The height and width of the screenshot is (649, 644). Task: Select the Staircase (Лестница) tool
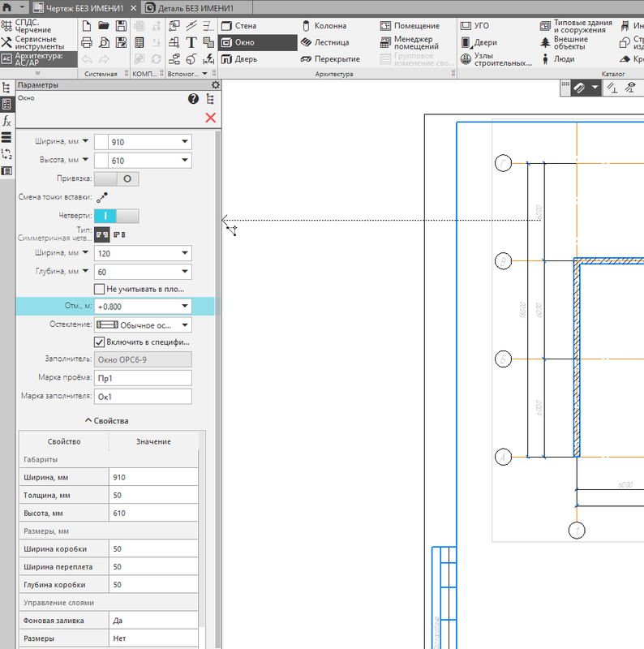coord(325,42)
